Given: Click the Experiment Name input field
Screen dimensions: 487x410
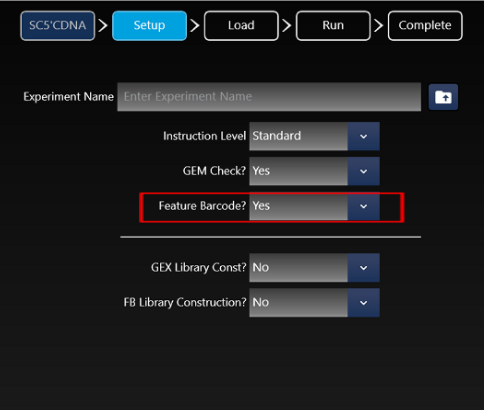Looking at the screenshot, I should click(x=269, y=97).
